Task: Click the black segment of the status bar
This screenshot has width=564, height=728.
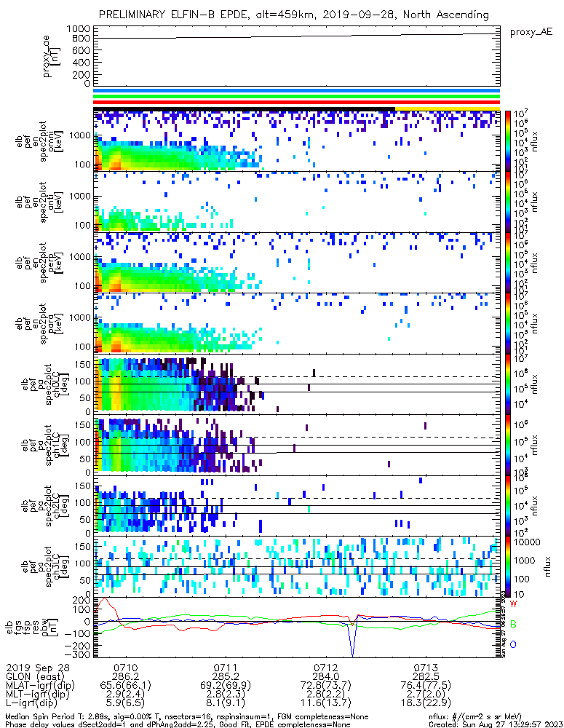Action: pyautogui.click(x=244, y=108)
